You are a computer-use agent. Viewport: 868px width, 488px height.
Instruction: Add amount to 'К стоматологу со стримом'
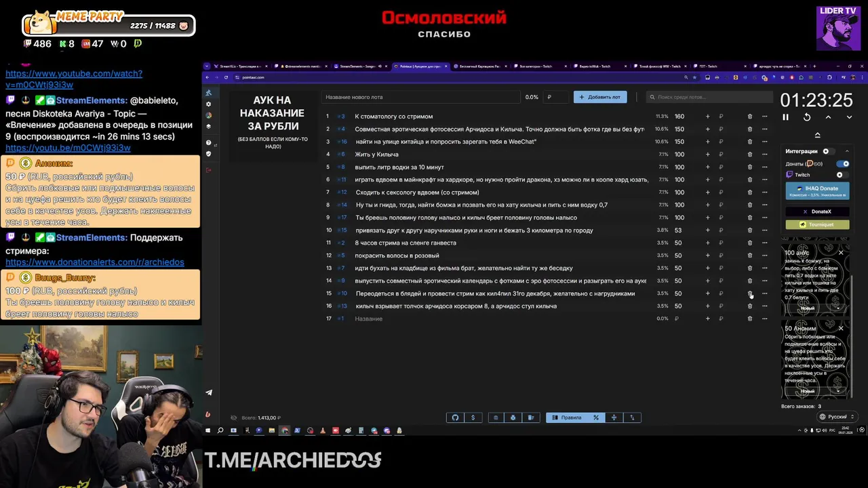pos(707,117)
